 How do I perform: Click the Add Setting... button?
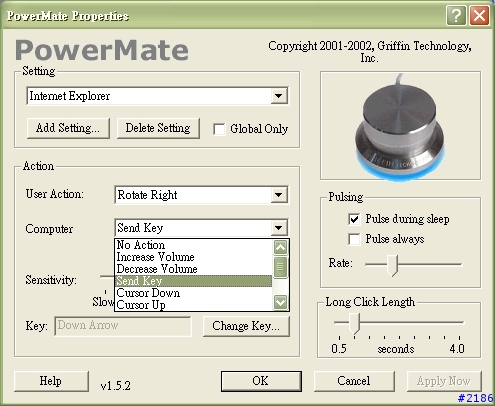[68, 128]
